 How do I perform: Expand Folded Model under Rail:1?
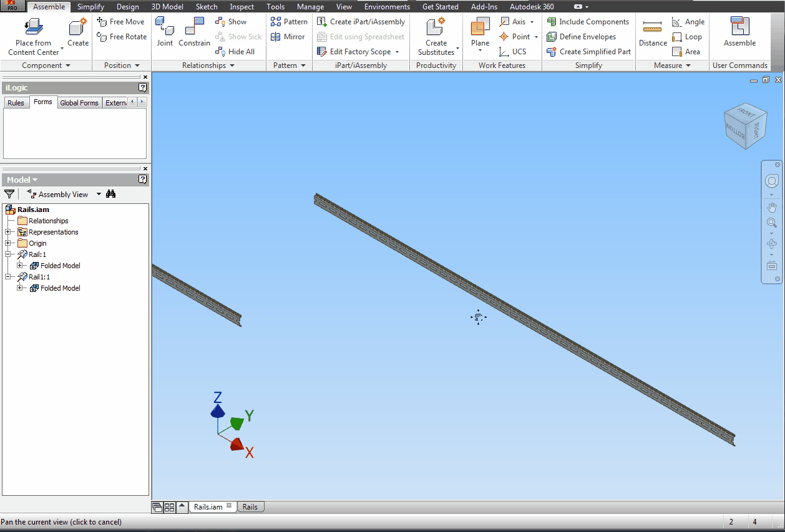click(20, 265)
